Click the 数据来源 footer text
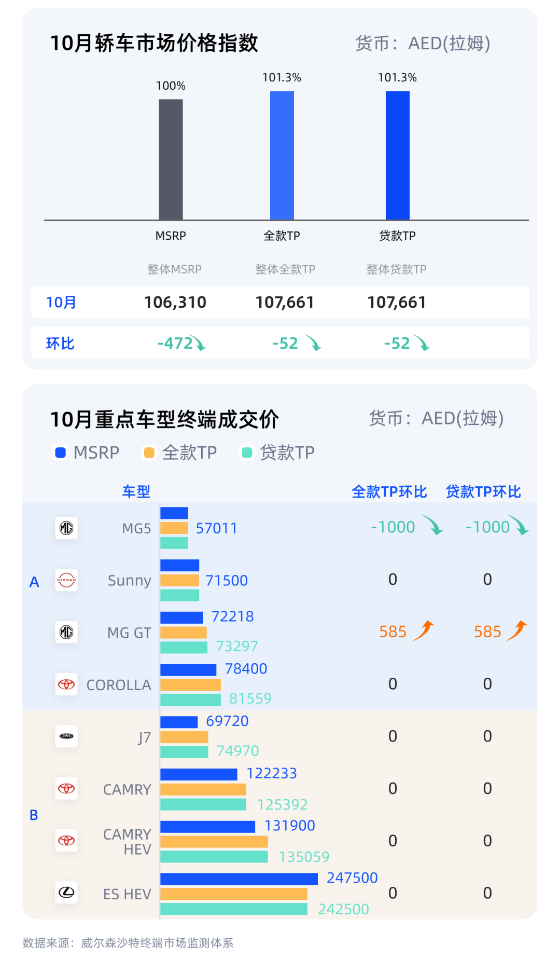Screen dimensions: 560x959 [128, 943]
